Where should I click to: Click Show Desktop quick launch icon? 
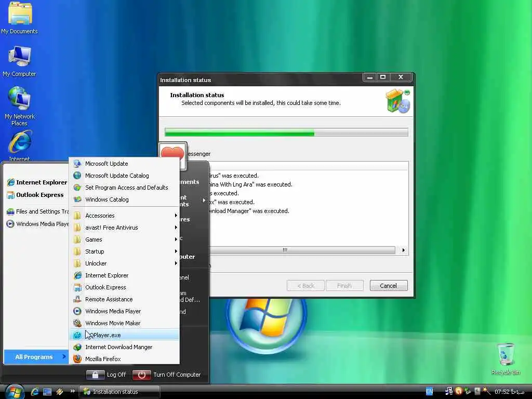(47, 392)
